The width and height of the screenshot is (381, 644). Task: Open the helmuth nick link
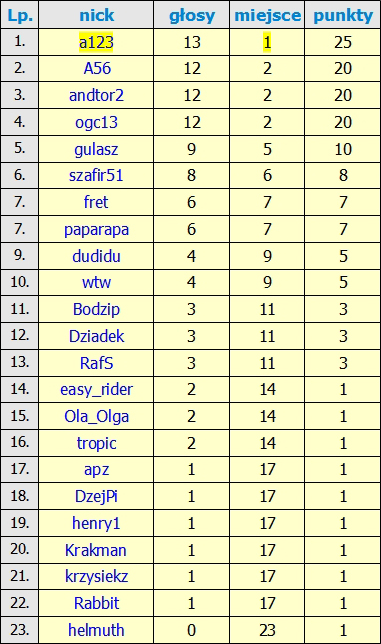click(x=96, y=630)
